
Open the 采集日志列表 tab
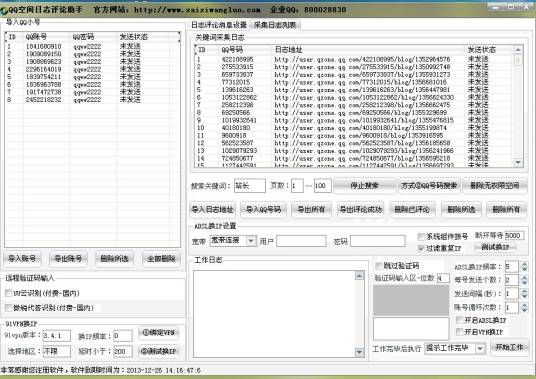coord(275,25)
